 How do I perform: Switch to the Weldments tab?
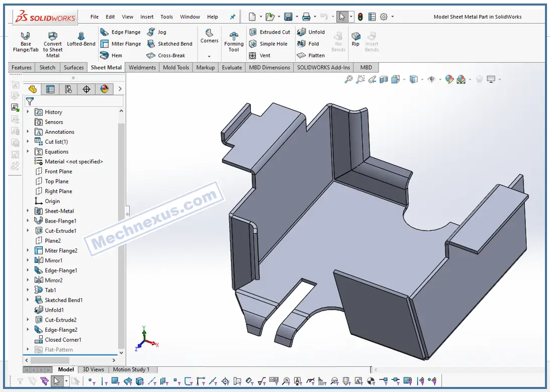pyautogui.click(x=142, y=67)
